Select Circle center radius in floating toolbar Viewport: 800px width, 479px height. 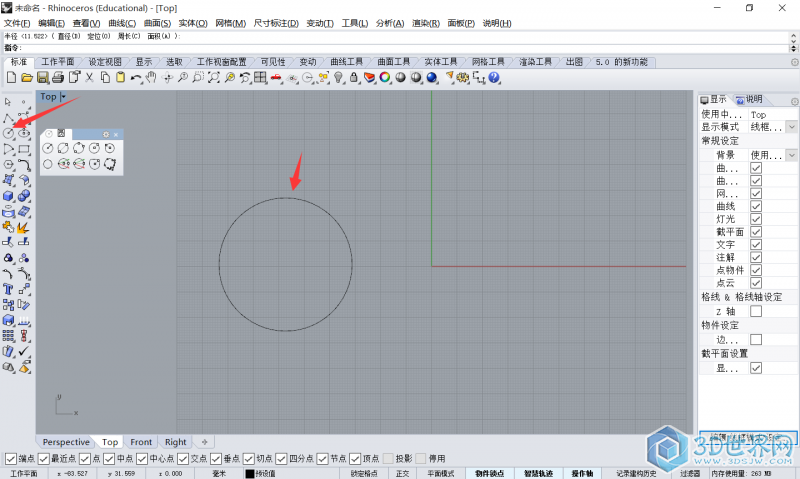[x=47, y=148]
